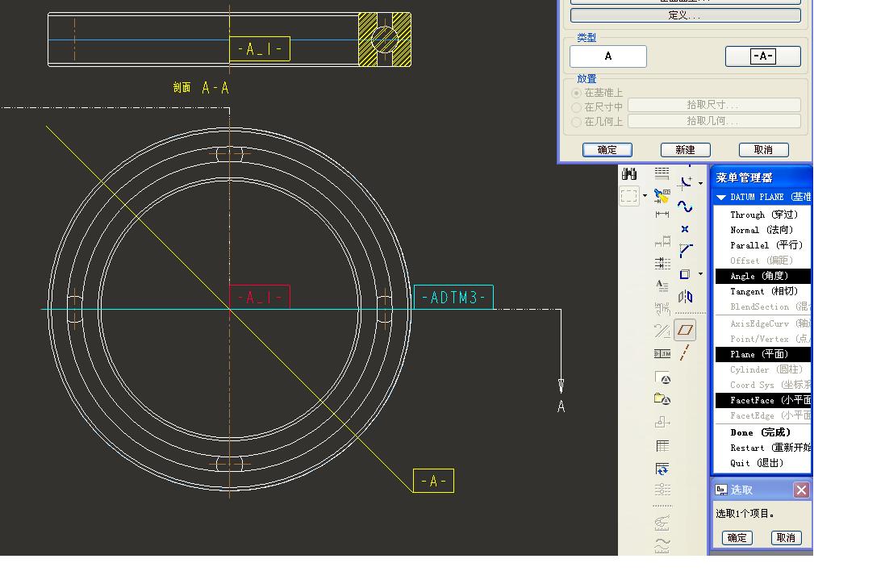Click the insert symbol A icon
Screen dimensions: 885x588
tap(662, 377)
